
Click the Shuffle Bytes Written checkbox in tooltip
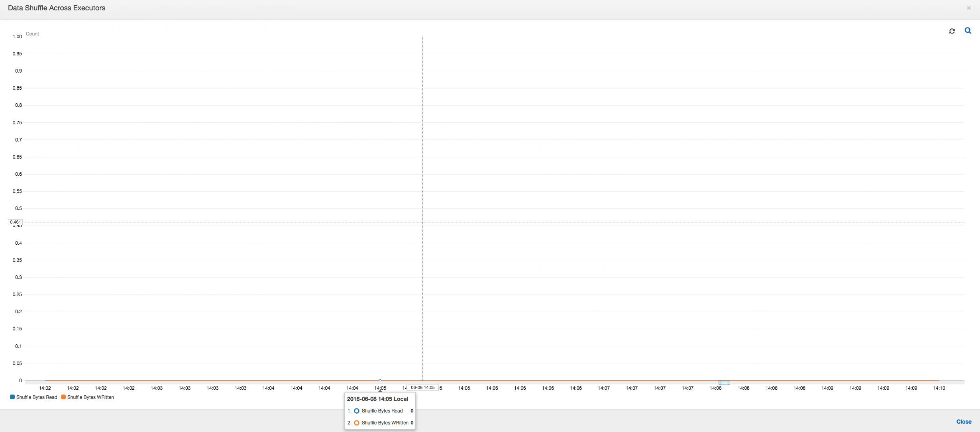tap(354, 422)
